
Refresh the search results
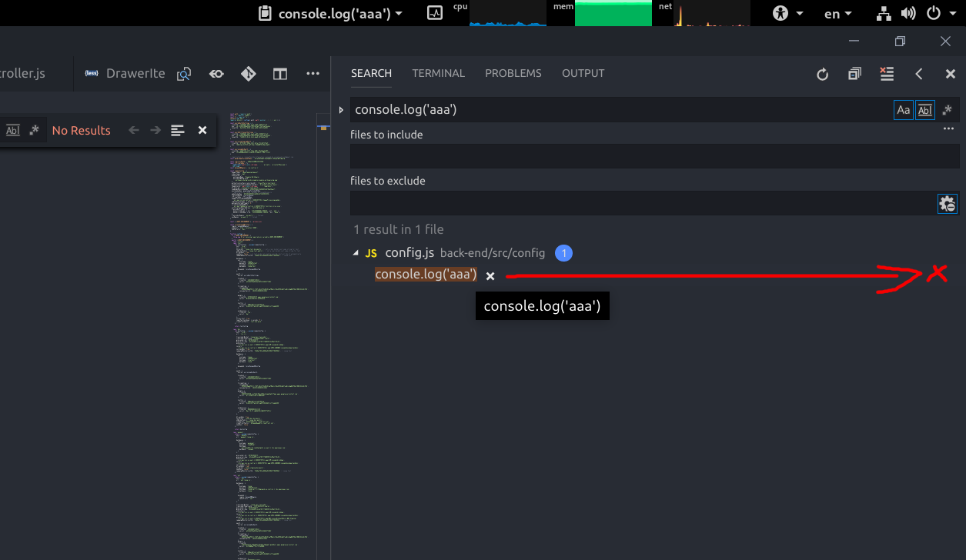pos(822,74)
